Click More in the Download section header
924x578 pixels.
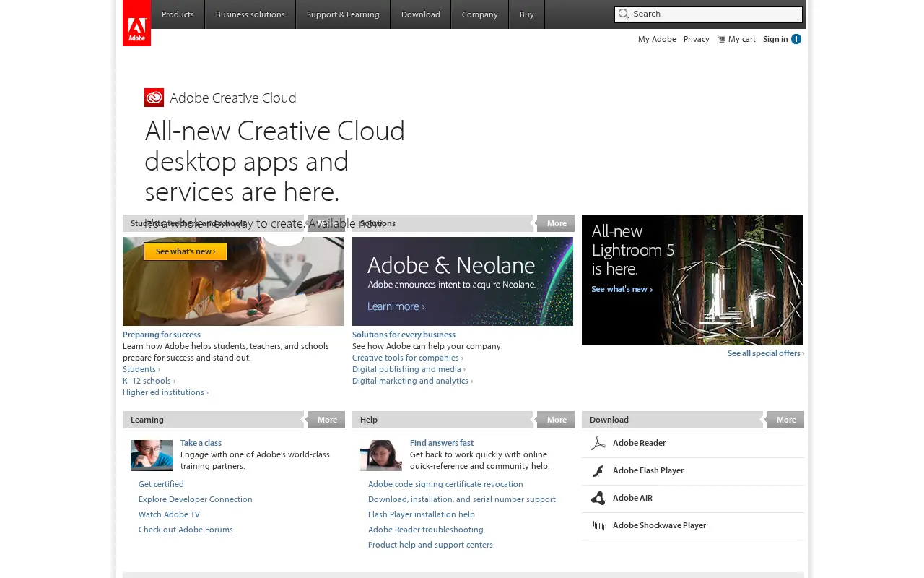pos(786,420)
